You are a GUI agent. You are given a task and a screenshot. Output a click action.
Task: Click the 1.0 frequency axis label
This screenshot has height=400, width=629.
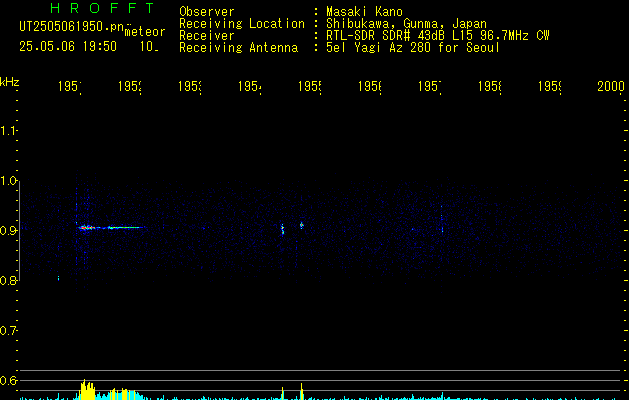click(x=8, y=181)
